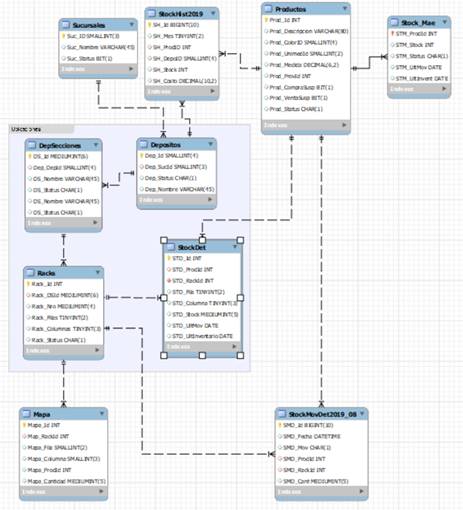Image resolution: width=463 pixels, height=510 pixels.
Task: Select the STD_RackId INT column
Action: tap(190, 281)
